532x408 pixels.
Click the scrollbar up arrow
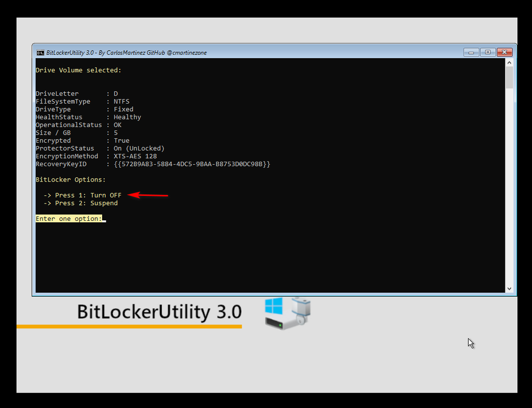(509, 62)
